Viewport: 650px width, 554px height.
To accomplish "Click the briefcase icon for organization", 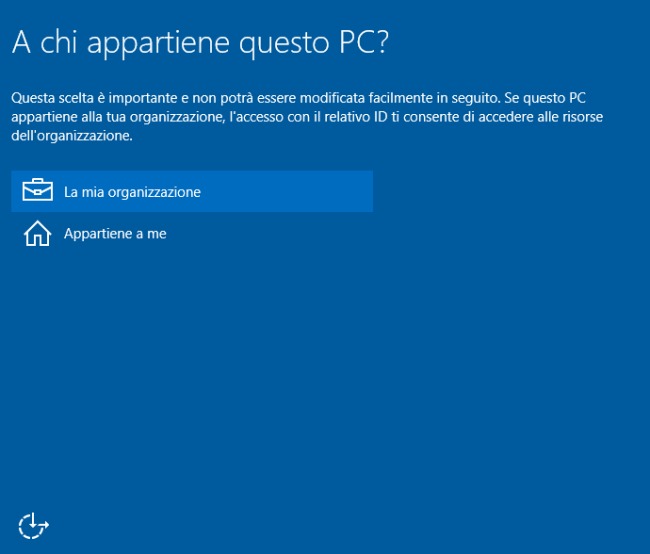I will tap(37, 191).
